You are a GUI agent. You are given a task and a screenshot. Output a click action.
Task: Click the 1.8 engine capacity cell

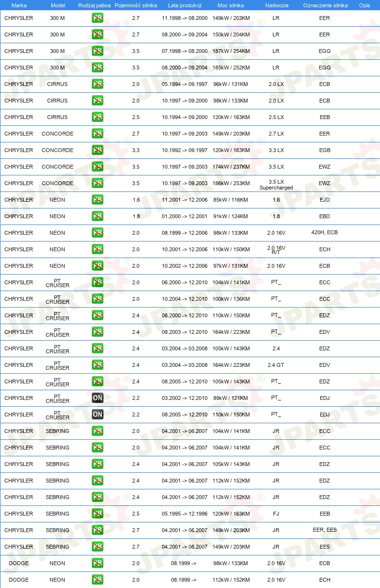click(x=136, y=216)
